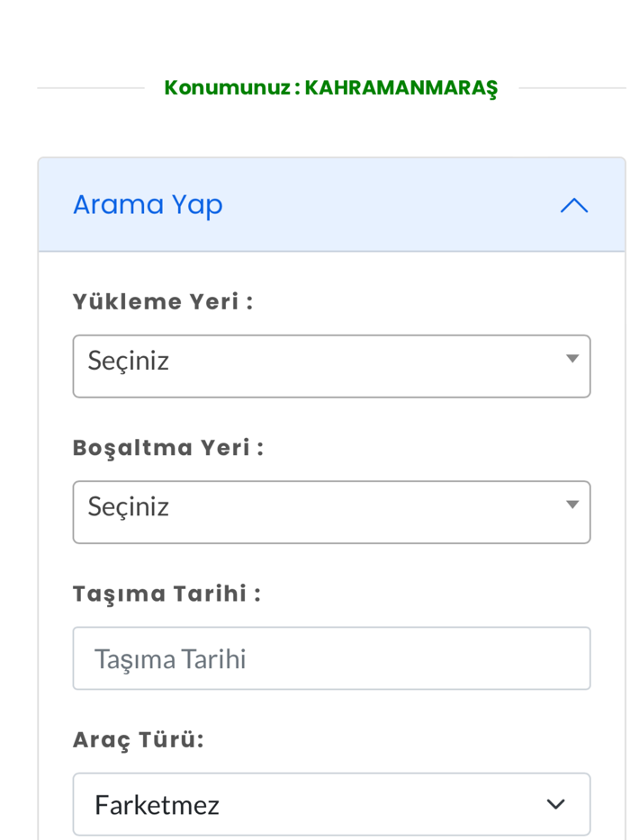
Task: Open the Boşaltma Yeri Seçiniz dropdown
Action: [331, 512]
